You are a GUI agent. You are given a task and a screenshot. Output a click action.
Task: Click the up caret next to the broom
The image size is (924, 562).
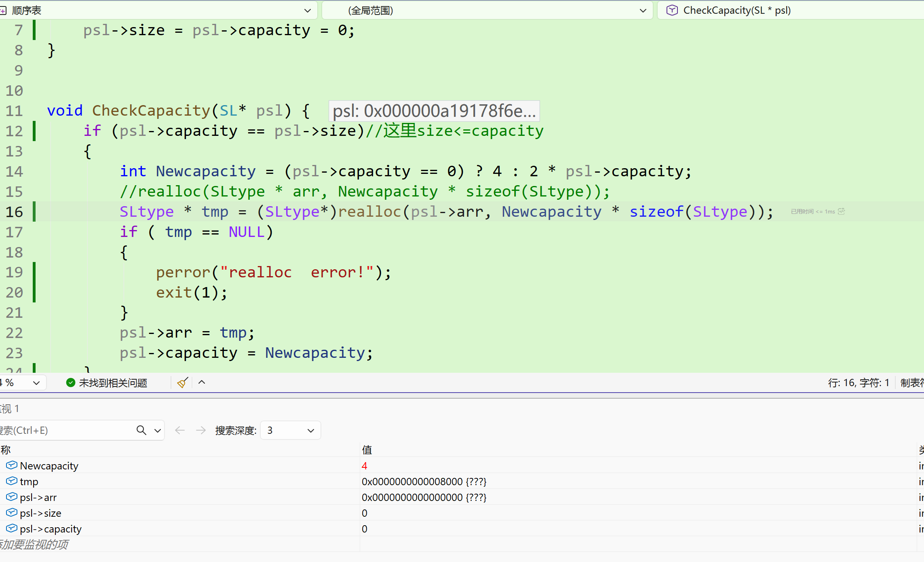[x=202, y=382]
